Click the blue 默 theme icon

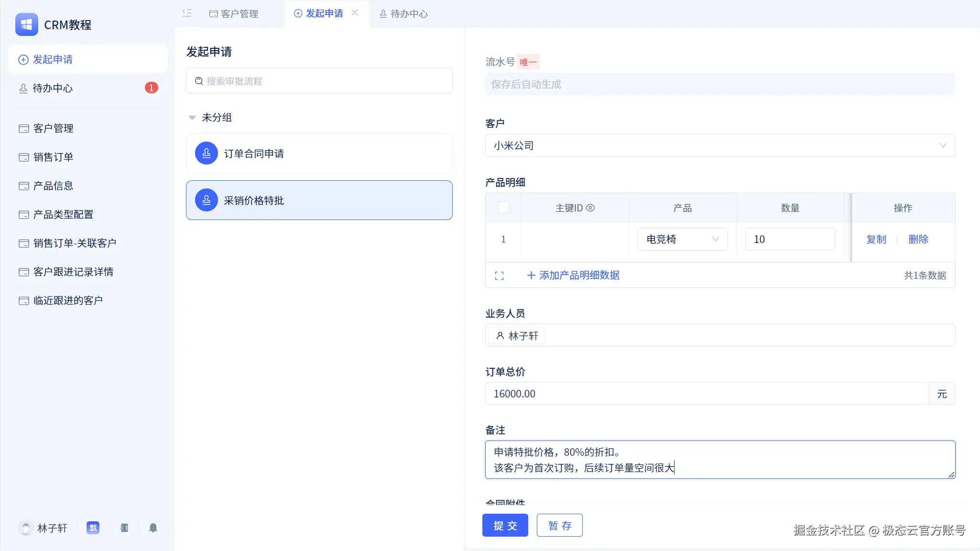(93, 528)
